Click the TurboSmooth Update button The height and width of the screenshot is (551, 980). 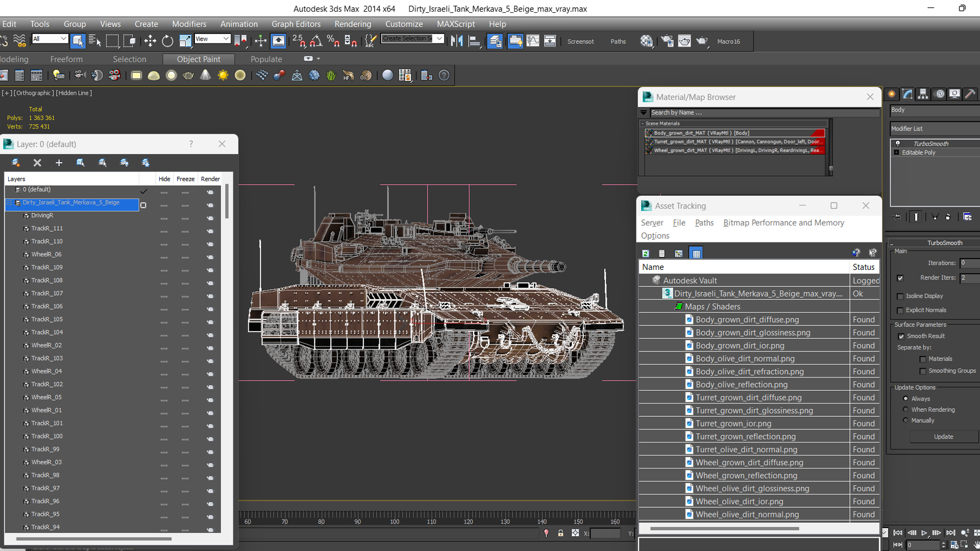click(x=943, y=437)
